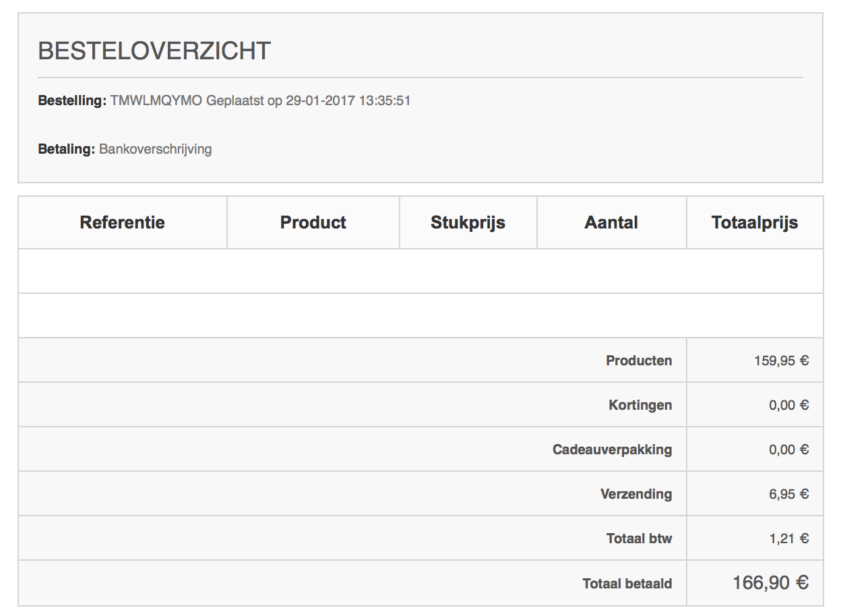This screenshot has width=841, height=616.
Task: Click the Totaal betaald row label
Action: 627,584
